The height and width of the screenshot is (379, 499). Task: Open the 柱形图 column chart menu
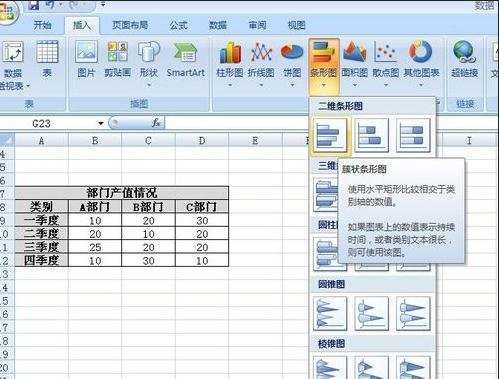(230, 64)
